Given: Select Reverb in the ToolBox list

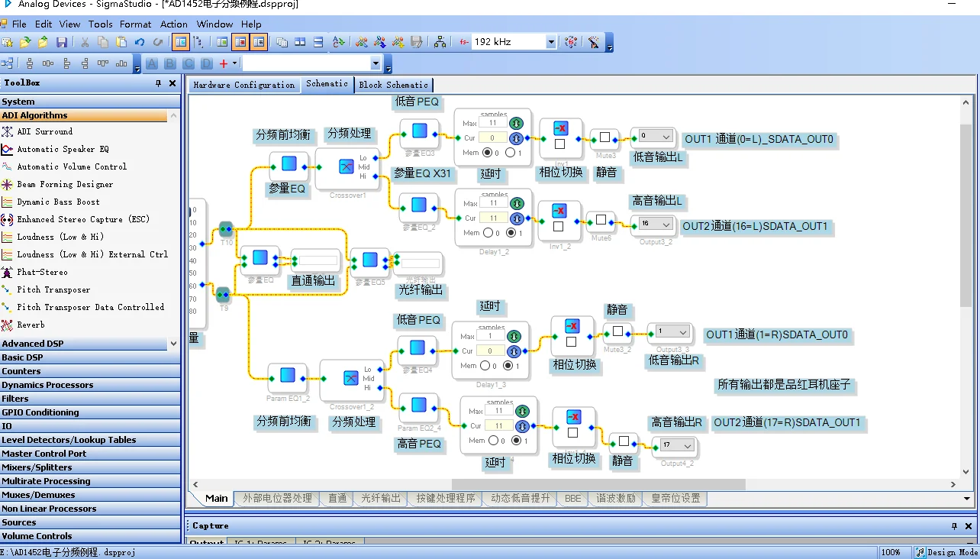Looking at the screenshot, I should point(31,325).
